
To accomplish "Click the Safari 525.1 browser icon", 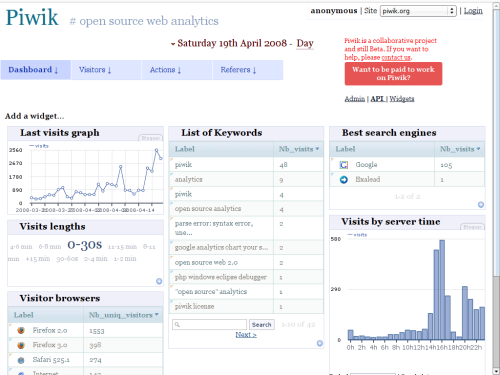I will (x=21, y=360).
